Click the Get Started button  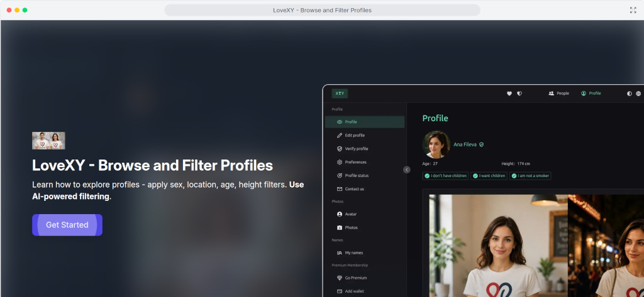[x=67, y=225]
